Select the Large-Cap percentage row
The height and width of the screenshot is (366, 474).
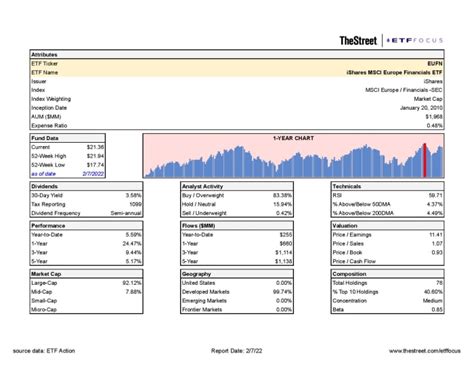(86, 283)
